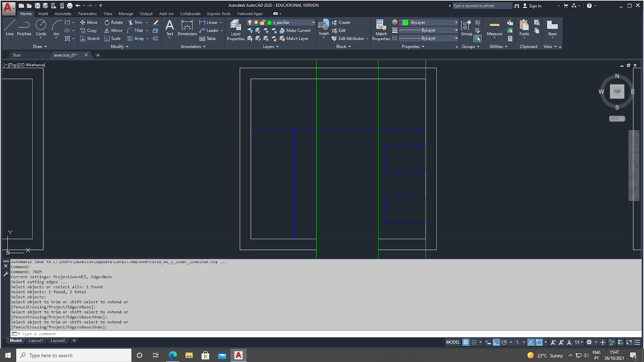Screen dimensions: 644x362
Task: Click the Mirror tool
Action: [x=114, y=31]
